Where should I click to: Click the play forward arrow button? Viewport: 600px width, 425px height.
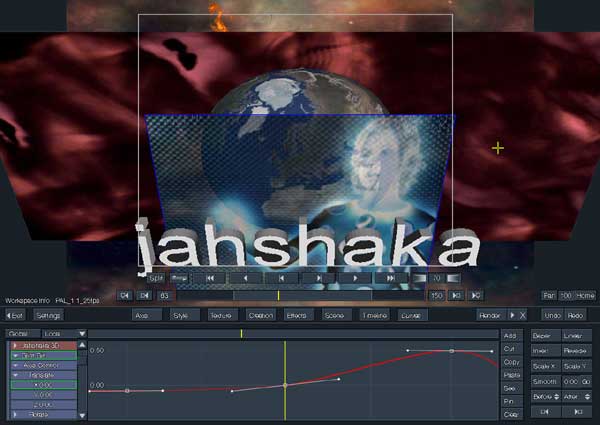(x=355, y=278)
